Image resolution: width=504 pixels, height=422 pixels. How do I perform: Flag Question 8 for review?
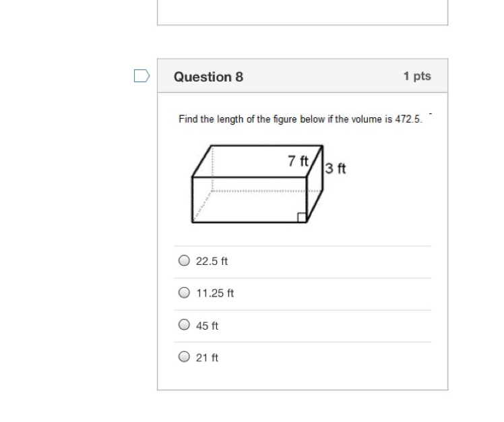point(141,76)
